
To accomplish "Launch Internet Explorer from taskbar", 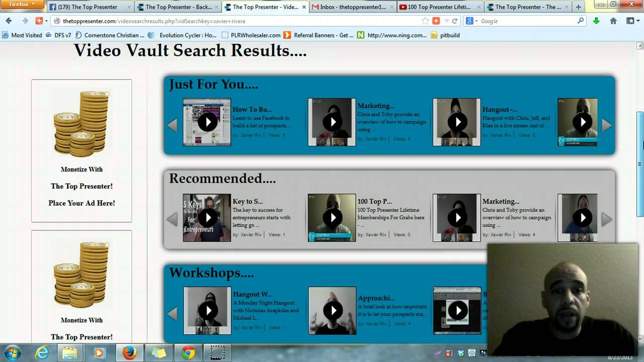I will pyautogui.click(x=42, y=353).
